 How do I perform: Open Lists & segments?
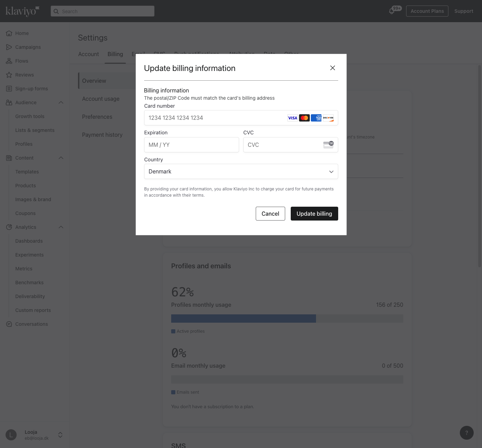(35, 130)
